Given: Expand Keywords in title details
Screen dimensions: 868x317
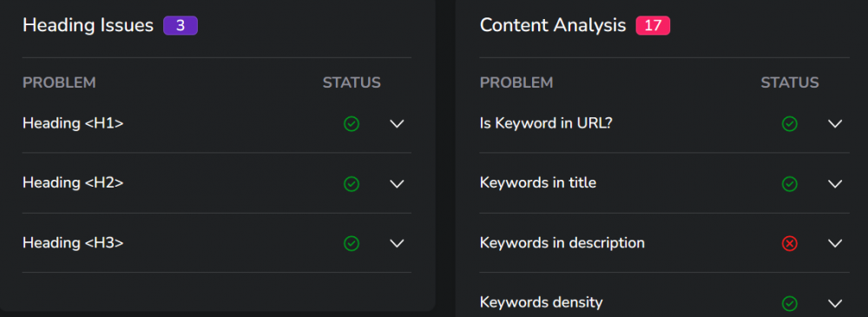Looking at the screenshot, I should pos(835,183).
